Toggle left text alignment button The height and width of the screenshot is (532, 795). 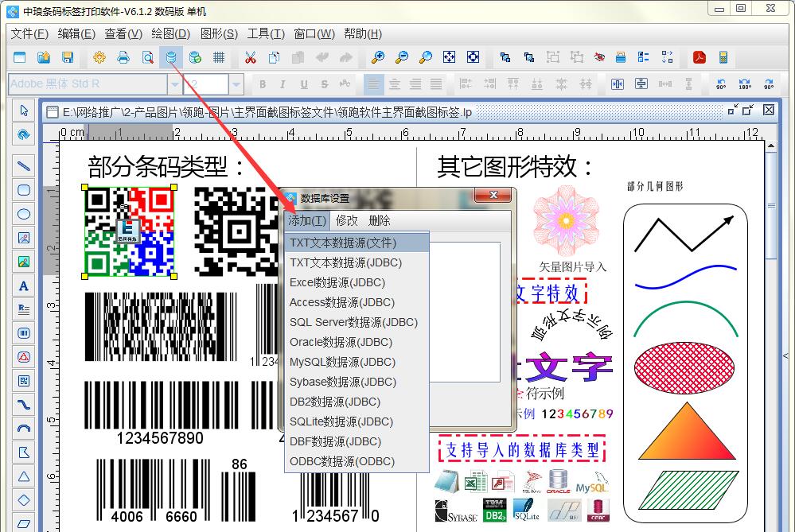(373, 84)
